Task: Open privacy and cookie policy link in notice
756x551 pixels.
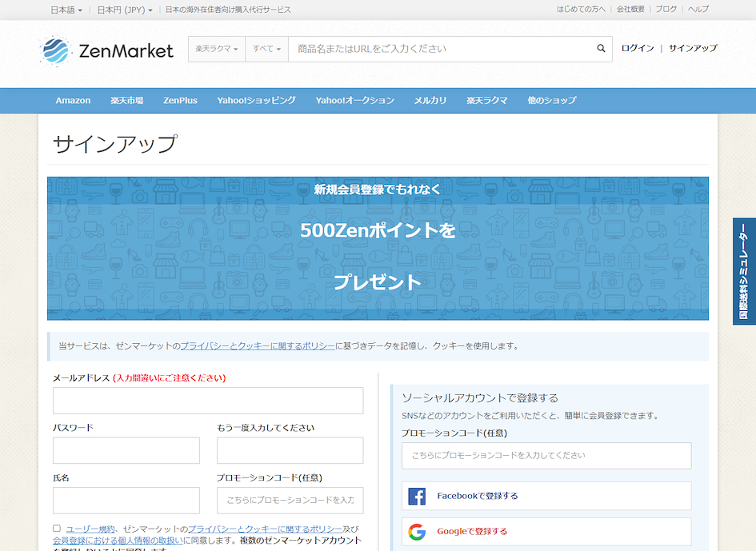Action: pos(258,346)
